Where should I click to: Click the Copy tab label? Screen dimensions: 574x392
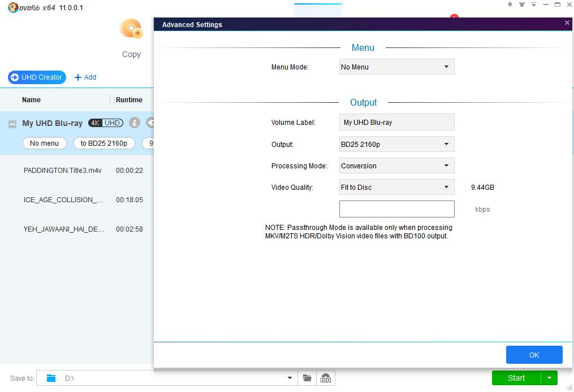131,54
